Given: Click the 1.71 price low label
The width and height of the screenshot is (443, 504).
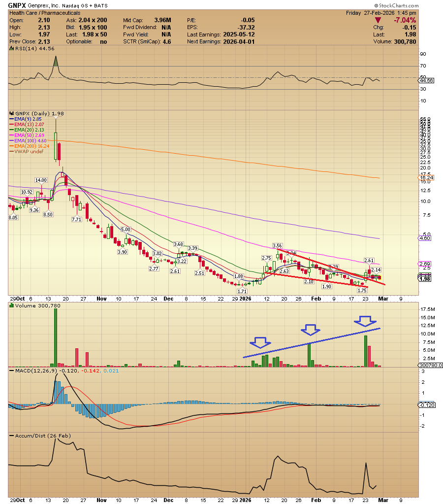Looking at the screenshot, I should [242, 291].
